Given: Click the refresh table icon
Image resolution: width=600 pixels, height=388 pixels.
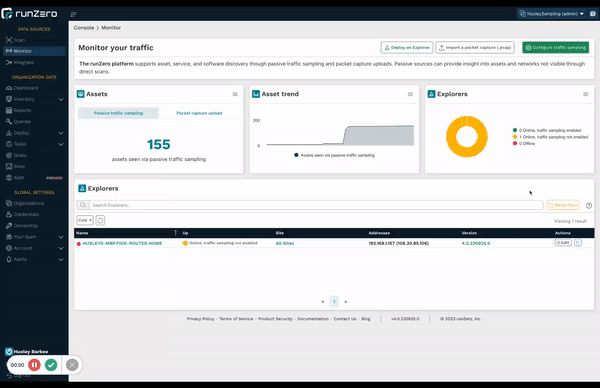Looking at the screenshot, I should point(100,220).
